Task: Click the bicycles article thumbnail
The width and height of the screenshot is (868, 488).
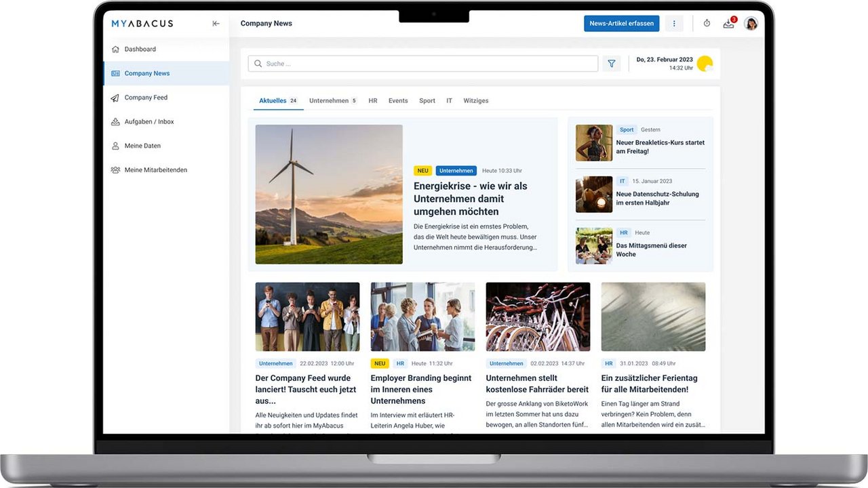Action: click(538, 317)
